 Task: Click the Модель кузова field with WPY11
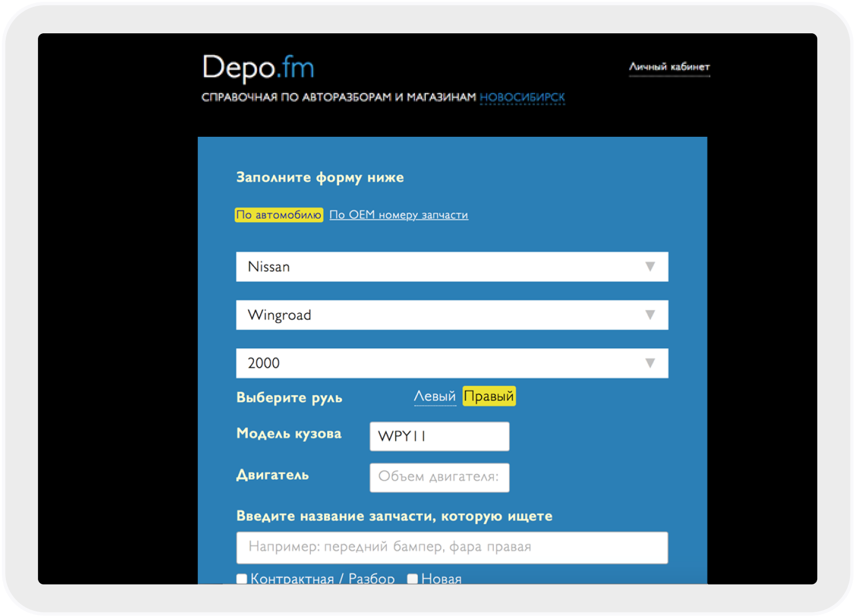(440, 436)
